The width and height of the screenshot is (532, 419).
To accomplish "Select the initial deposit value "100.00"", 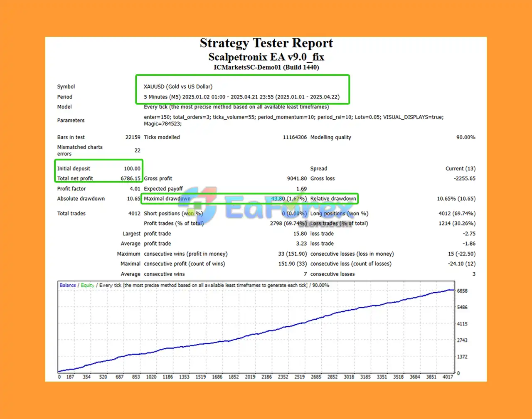I will (132, 169).
